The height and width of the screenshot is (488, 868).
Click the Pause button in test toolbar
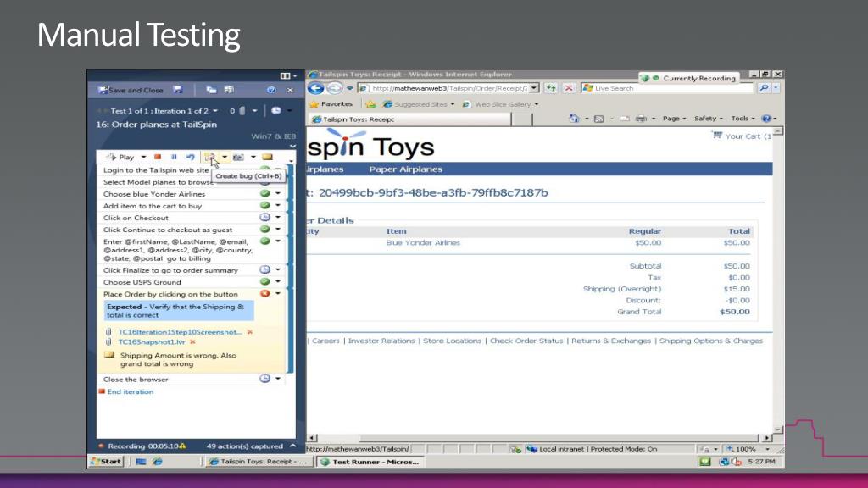(174, 157)
